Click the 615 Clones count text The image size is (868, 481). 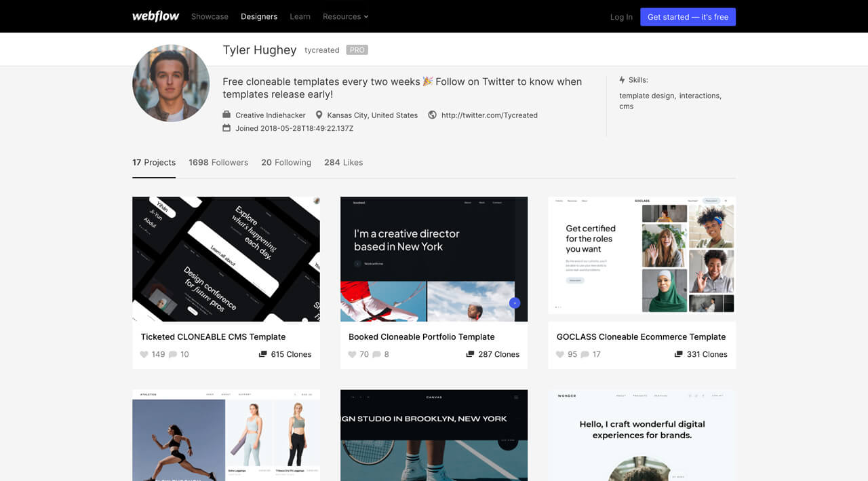tap(291, 354)
